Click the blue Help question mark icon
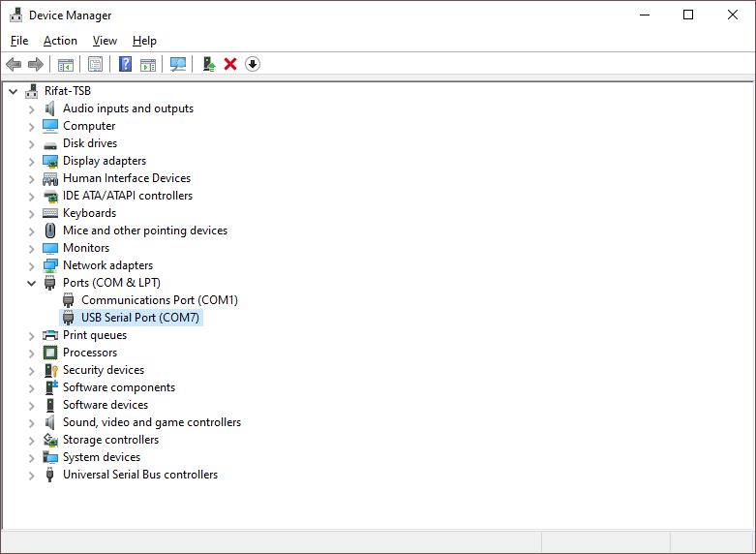The image size is (756, 554). tap(125, 64)
